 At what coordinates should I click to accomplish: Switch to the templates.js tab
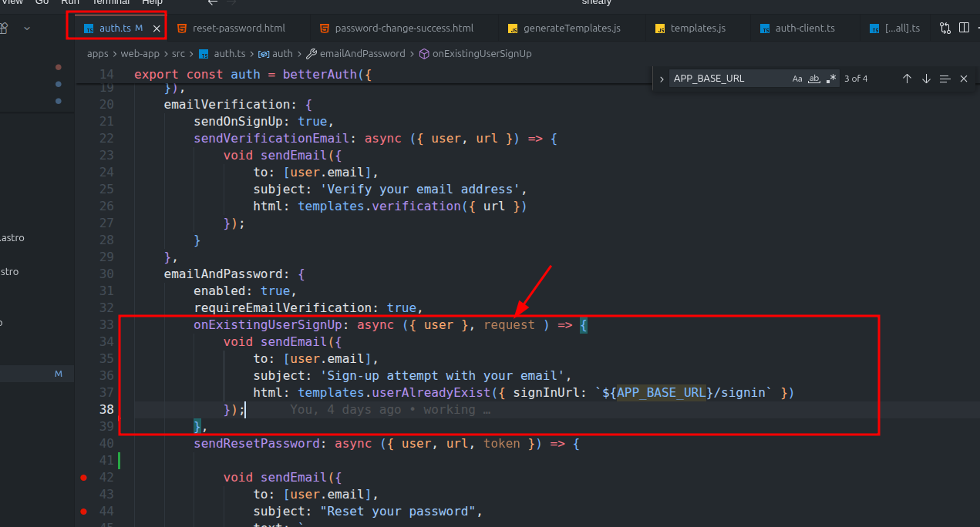tap(690, 28)
